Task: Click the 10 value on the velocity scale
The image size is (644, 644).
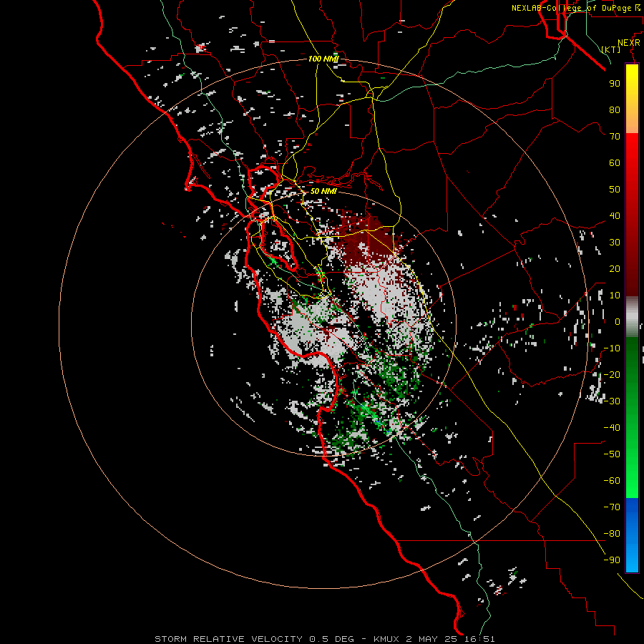Action: click(615, 296)
